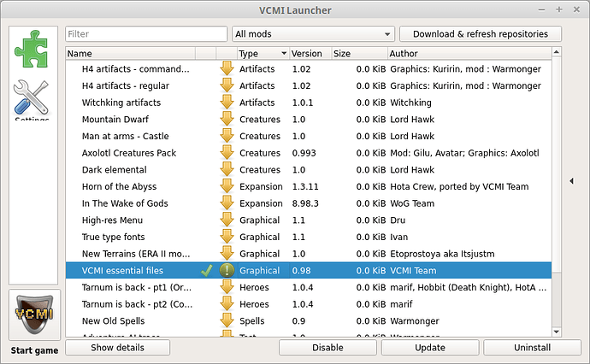
Task: Click author Etoprostoya aka Itsjustm
Action: coord(442,254)
